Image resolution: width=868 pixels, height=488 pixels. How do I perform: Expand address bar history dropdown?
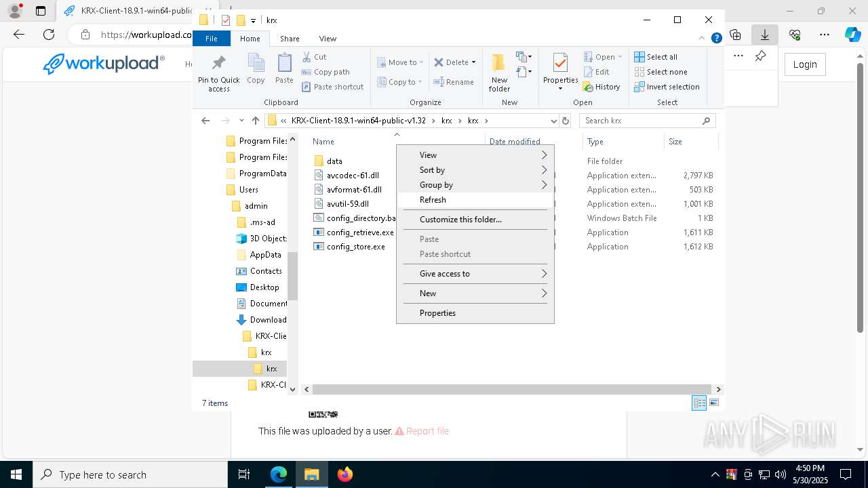point(553,121)
